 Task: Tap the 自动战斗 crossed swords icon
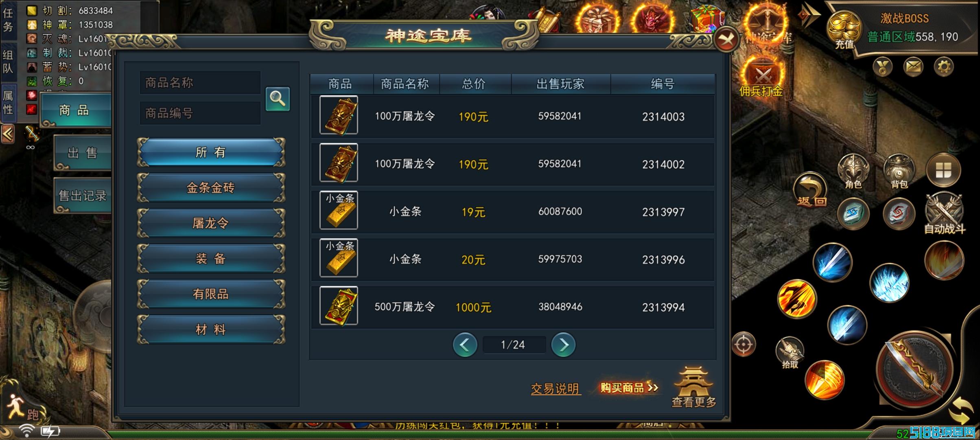point(945,213)
